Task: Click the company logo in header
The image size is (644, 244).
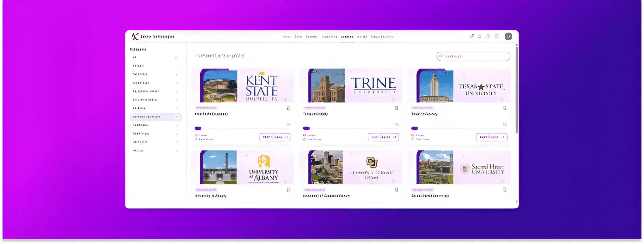Action: click(x=135, y=36)
